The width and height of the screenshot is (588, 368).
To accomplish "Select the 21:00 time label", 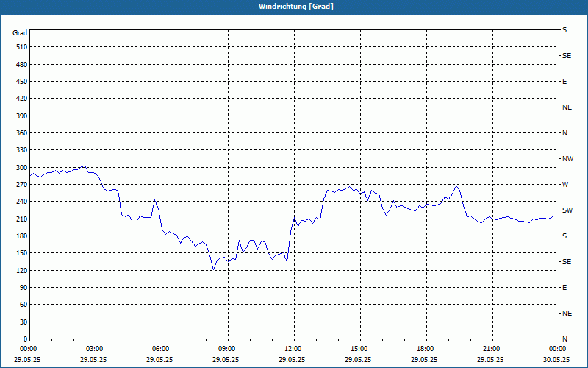I will (490, 349).
